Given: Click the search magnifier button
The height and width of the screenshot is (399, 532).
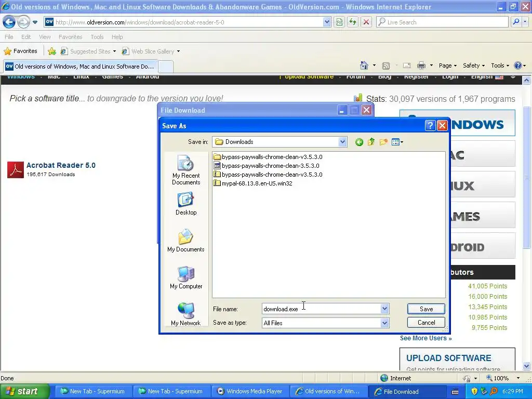Looking at the screenshot, I should [516, 22].
